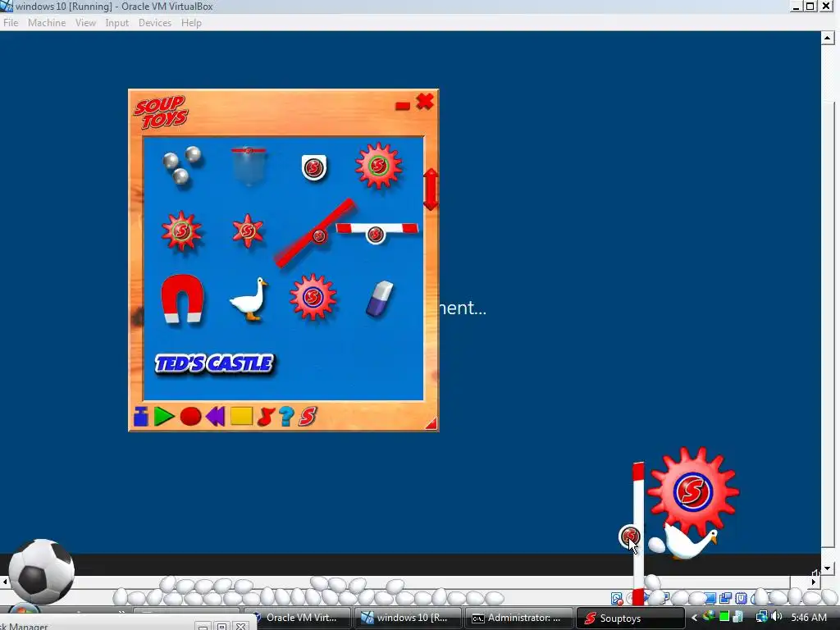This screenshot has width=840, height=630.
Task: Choose the small red star cog toy
Action: [x=248, y=231]
